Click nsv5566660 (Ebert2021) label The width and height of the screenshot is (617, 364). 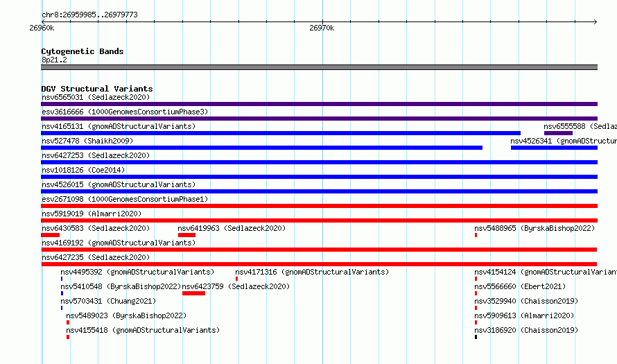[x=520, y=286]
